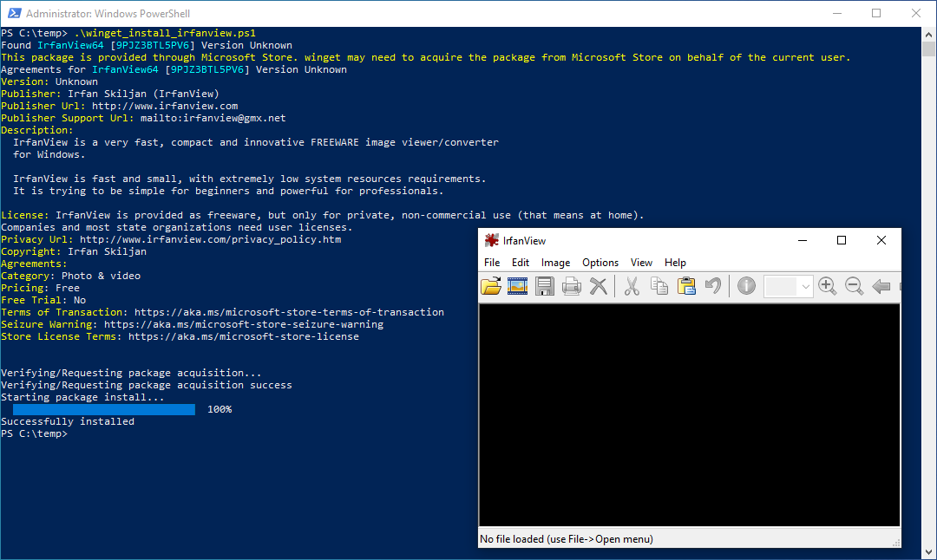Click the 'No file loaded' status bar text
The height and width of the screenshot is (560, 937).
(x=566, y=539)
